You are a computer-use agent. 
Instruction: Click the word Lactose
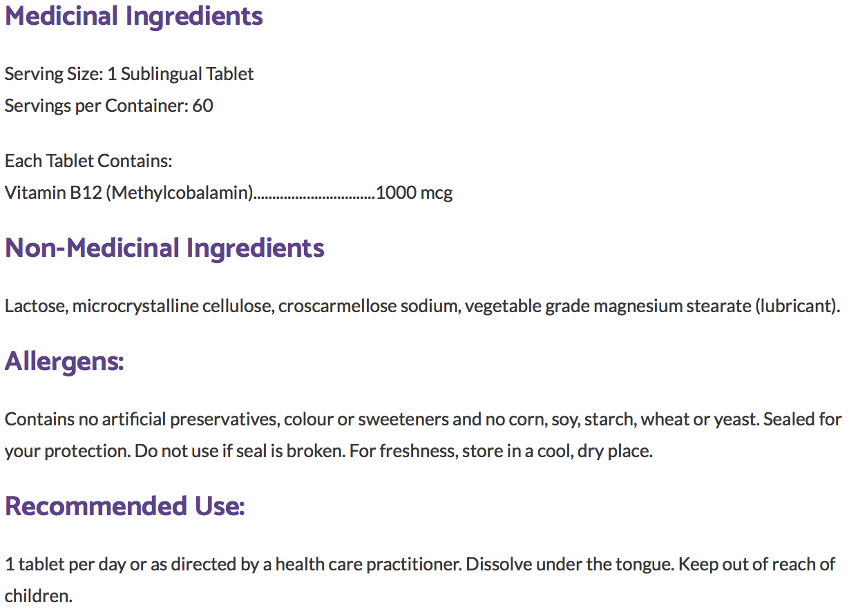34,306
